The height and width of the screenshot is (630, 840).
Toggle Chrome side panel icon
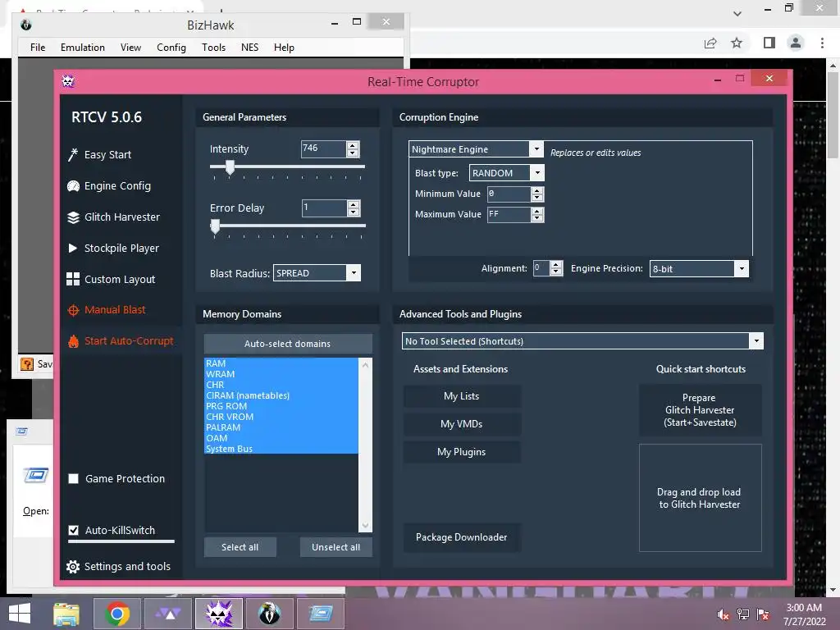pyautogui.click(x=769, y=43)
